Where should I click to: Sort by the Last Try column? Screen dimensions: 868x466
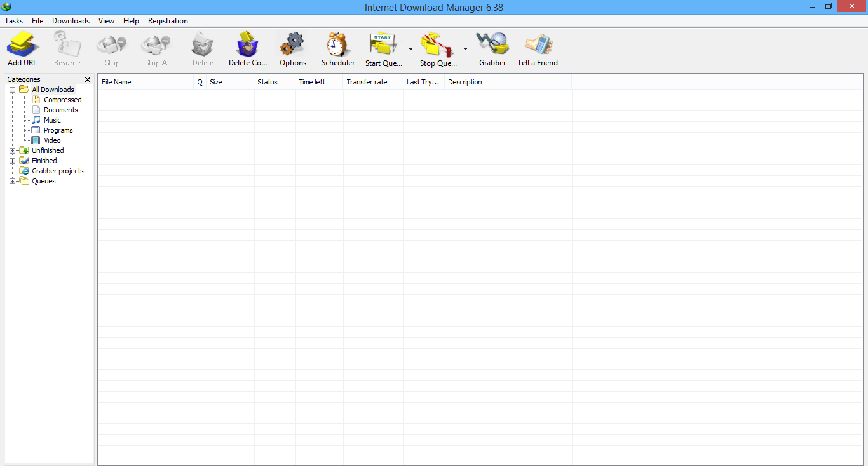(x=424, y=82)
